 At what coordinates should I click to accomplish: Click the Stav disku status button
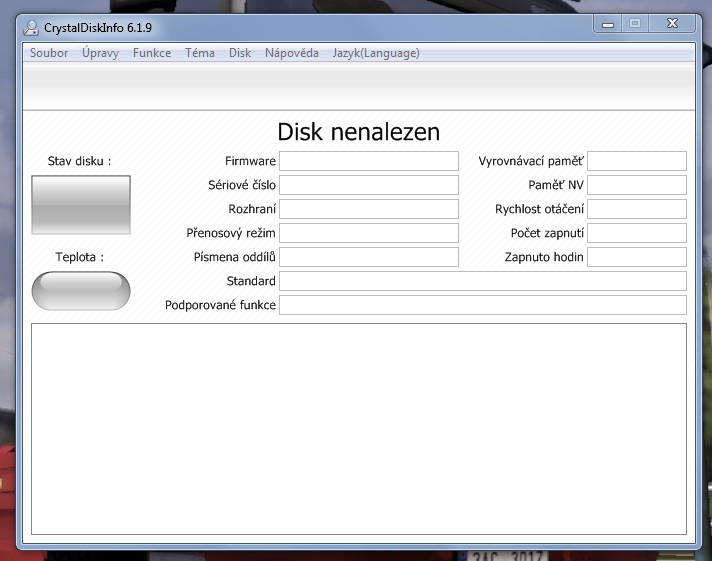(81, 205)
